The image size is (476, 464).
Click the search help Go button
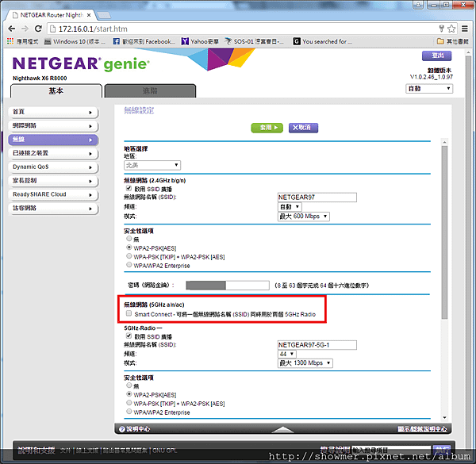[441, 450]
